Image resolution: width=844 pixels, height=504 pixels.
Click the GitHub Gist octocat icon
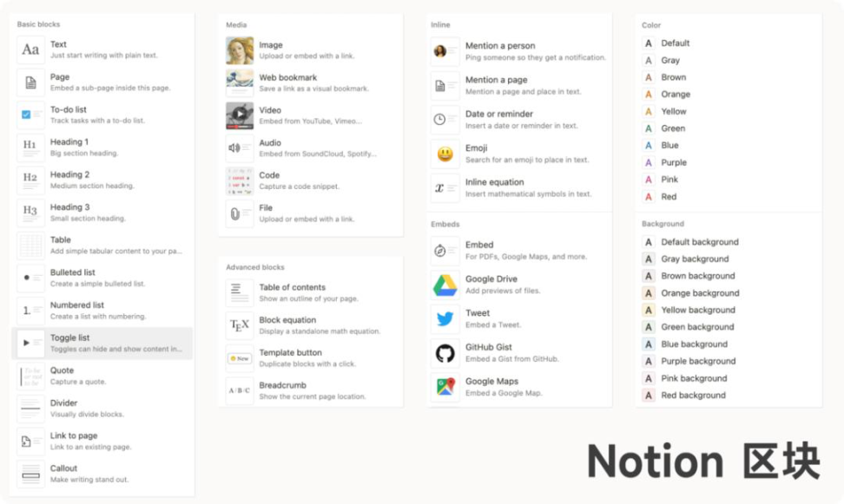click(445, 353)
